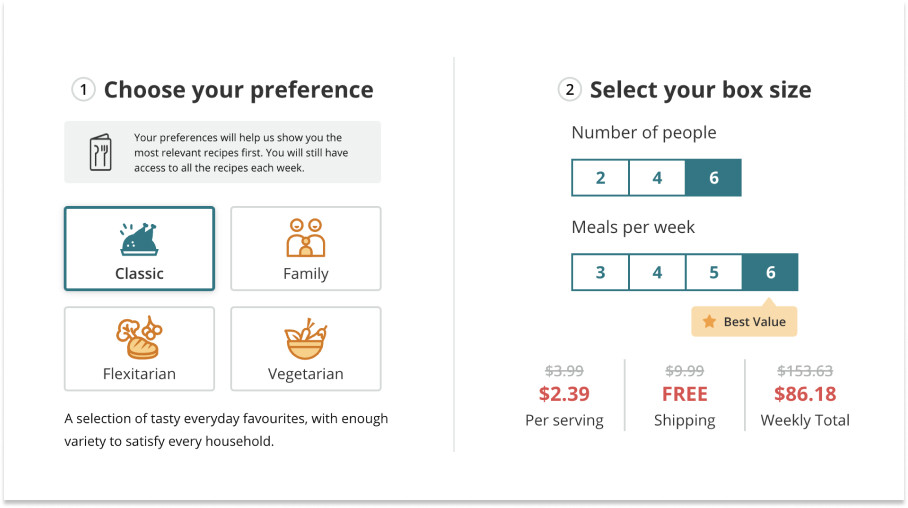908x508 pixels.
Task: Click the $2.39 per serving price
Action: pyautogui.click(x=564, y=394)
